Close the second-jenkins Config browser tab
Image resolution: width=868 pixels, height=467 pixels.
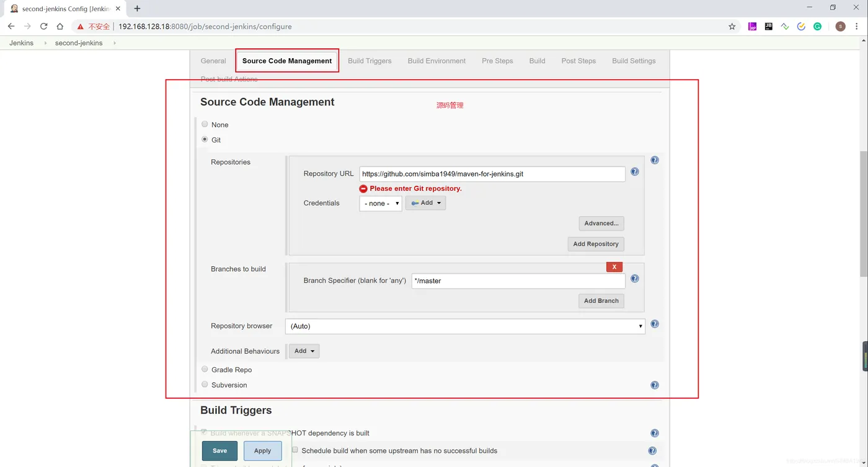[x=118, y=9]
